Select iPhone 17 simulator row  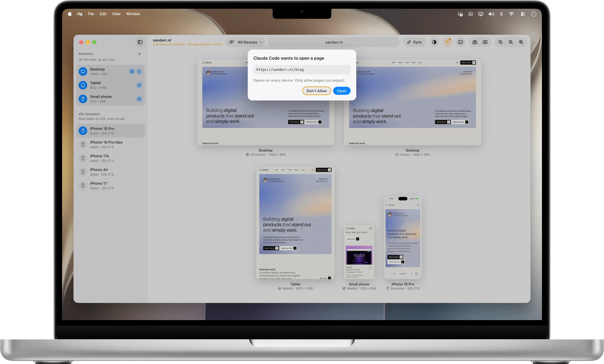[110, 186]
